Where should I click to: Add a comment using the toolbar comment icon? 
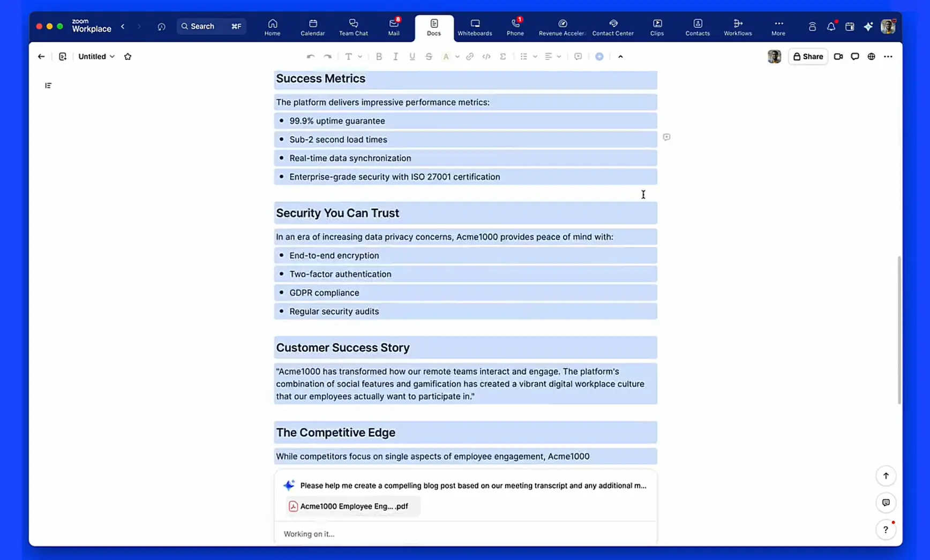pyautogui.click(x=578, y=56)
